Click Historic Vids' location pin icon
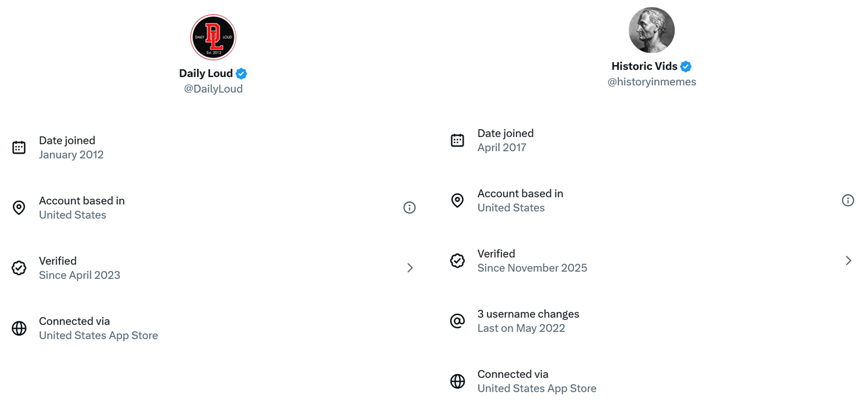This screenshot has height=414, width=868. pyautogui.click(x=457, y=200)
